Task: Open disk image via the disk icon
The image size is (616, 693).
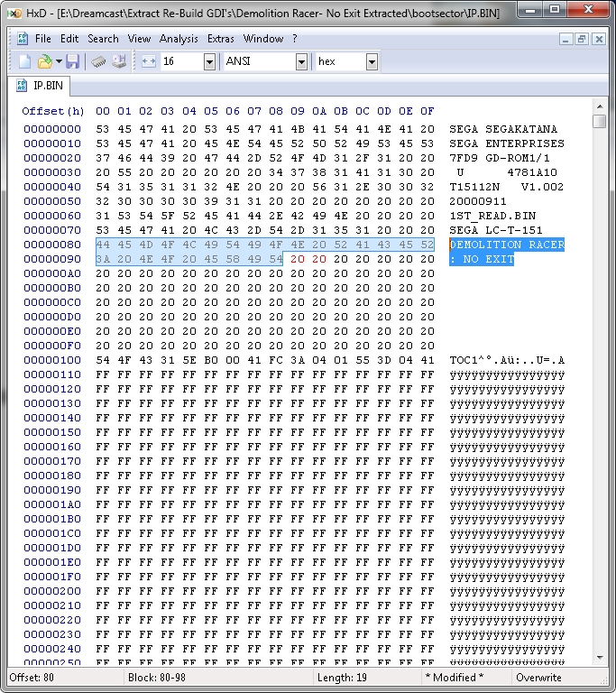Action: click(119, 61)
